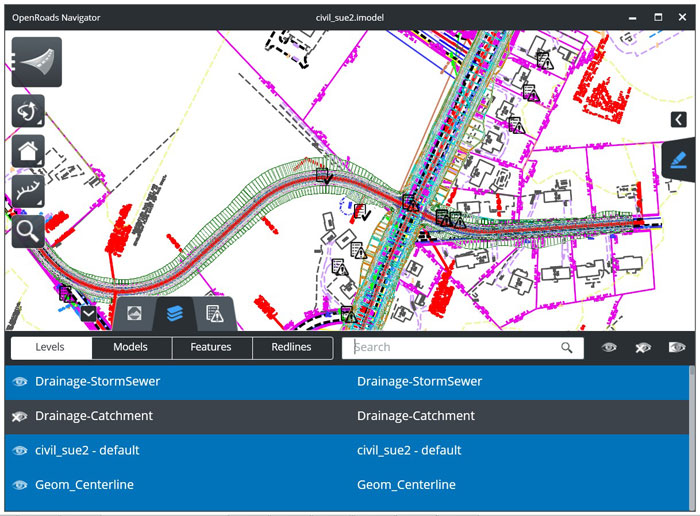Open the issues report panel icon
The image size is (700, 516).
tap(214, 314)
